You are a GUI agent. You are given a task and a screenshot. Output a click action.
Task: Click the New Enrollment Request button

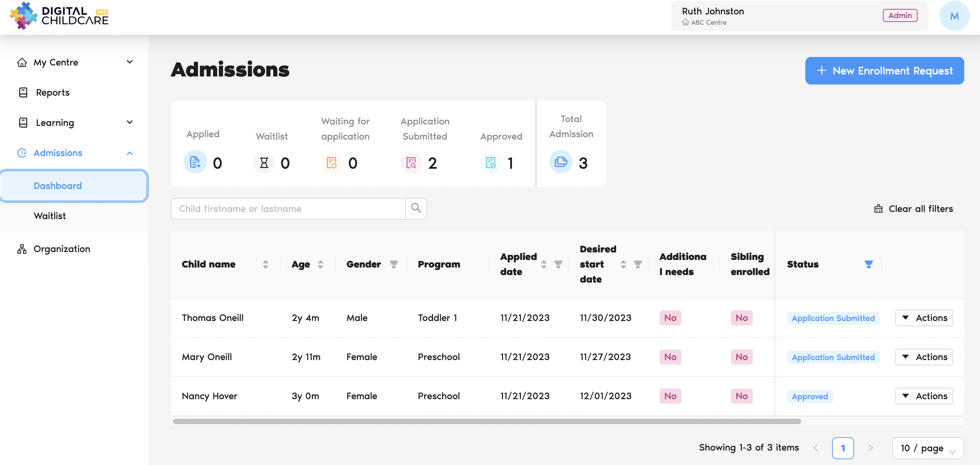(x=884, y=71)
